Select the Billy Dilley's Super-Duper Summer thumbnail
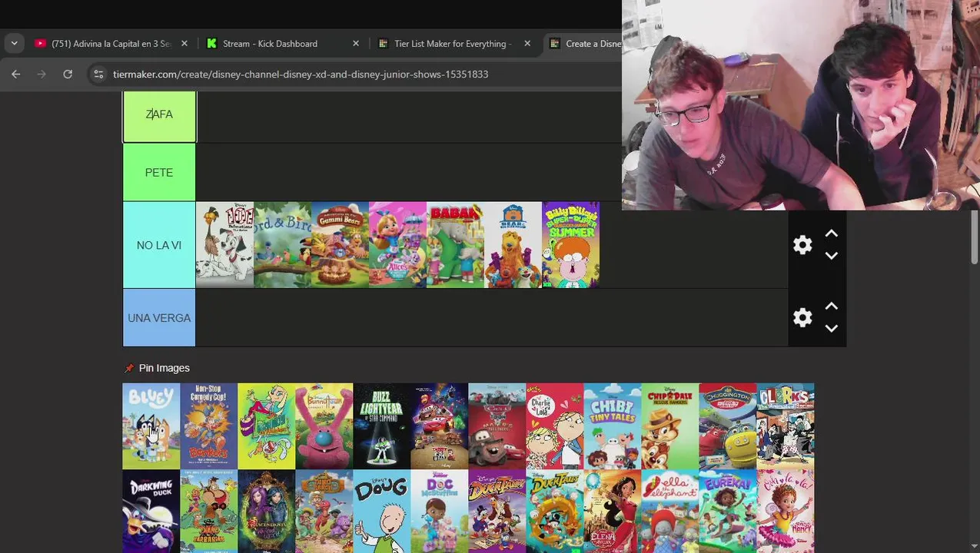Viewport: 980px width, 553px height. 570,245
